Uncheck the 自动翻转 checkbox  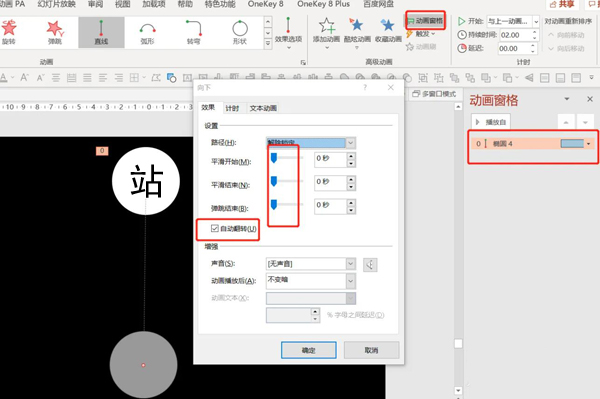(x=215, y=228)
